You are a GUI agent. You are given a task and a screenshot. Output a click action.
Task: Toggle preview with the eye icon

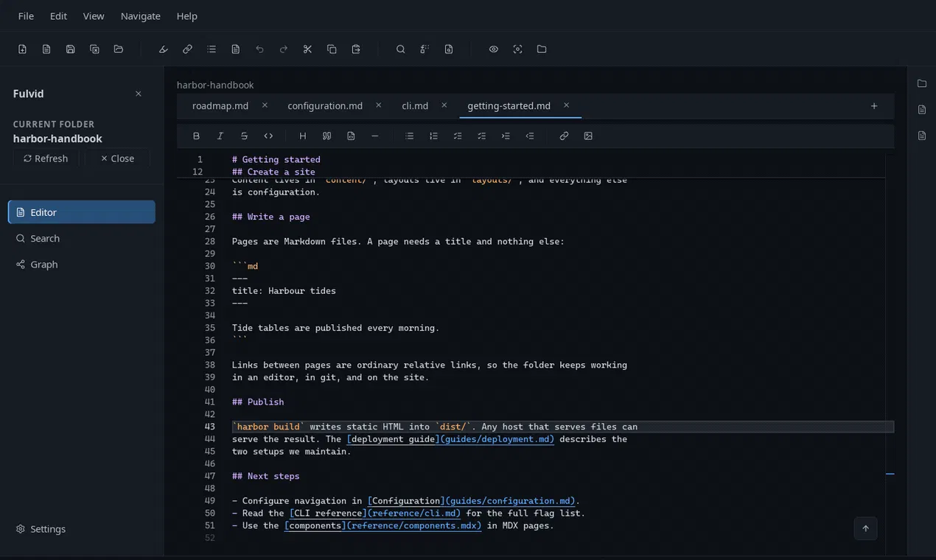pos(494,49)
